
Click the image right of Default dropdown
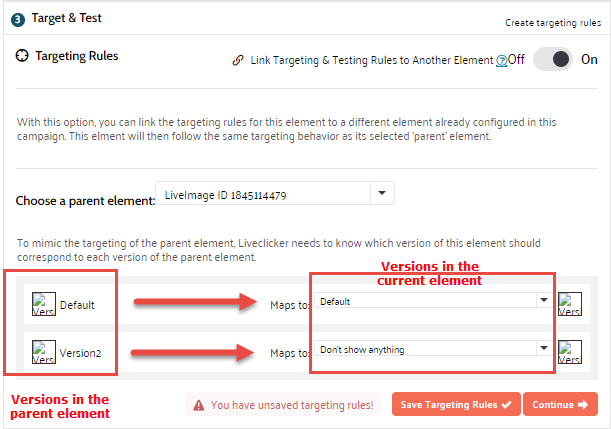(570, 304)
